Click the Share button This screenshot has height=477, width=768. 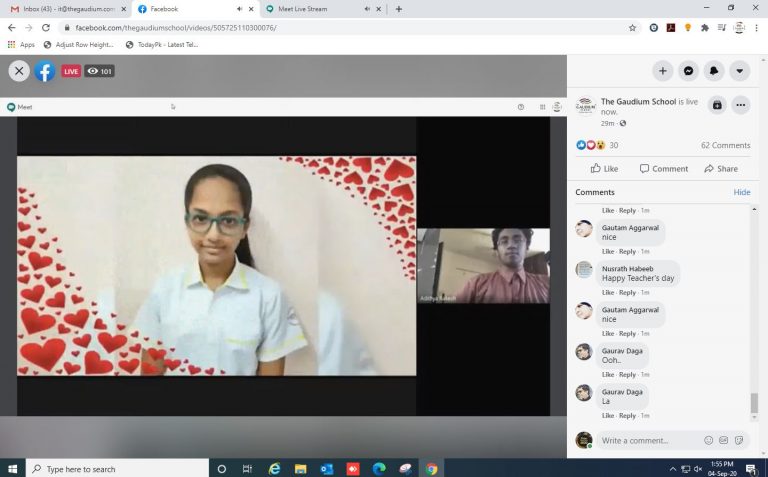(720, 169)
